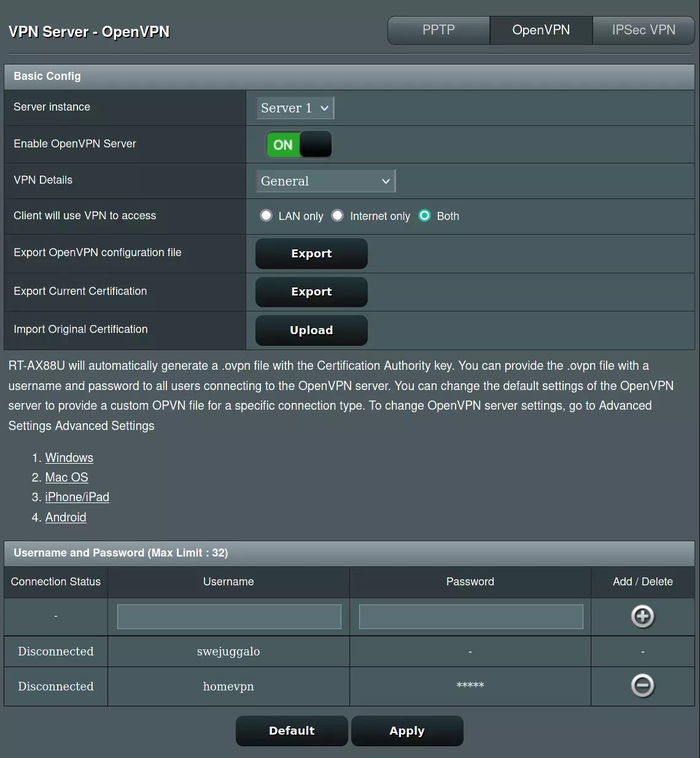Select the OpenVPN tab
Image resolution: width=700 pixels, height=758 pixels.
tap(541, 30)
